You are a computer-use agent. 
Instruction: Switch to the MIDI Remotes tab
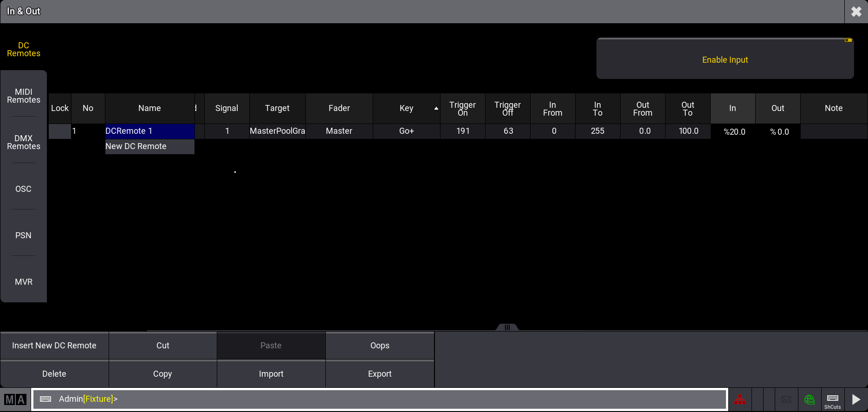[24, 96]
